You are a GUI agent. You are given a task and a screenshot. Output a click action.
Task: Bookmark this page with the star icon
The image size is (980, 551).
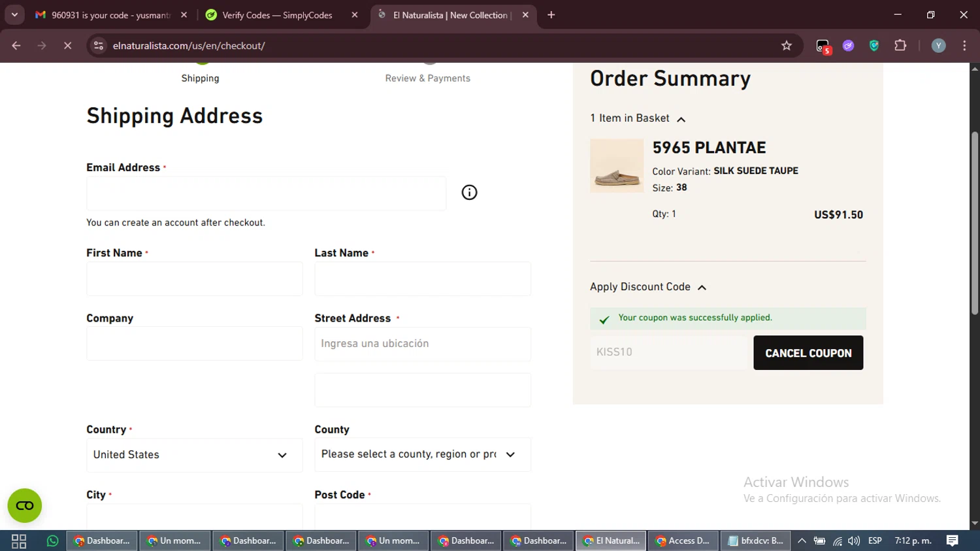click(787, 46)
